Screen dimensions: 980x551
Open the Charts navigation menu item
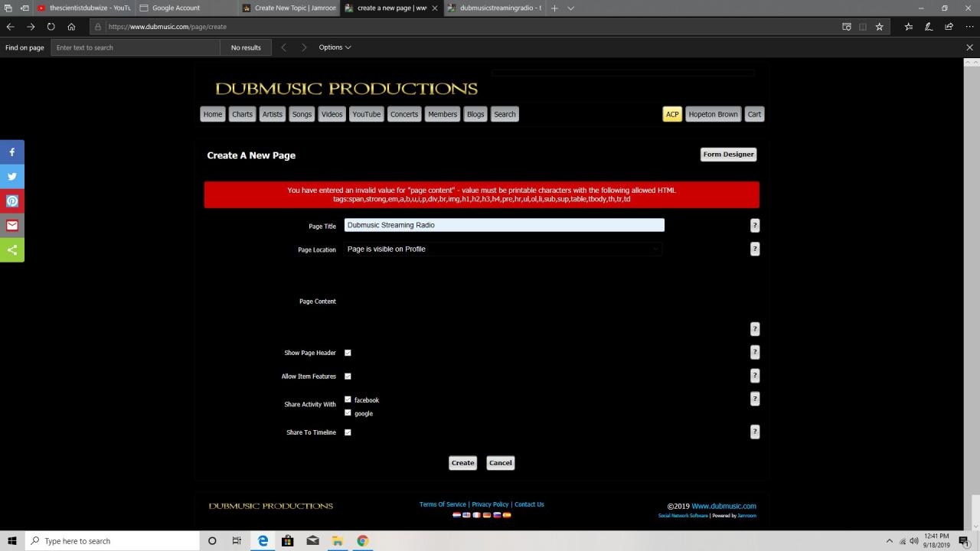[x=242, y=114]
